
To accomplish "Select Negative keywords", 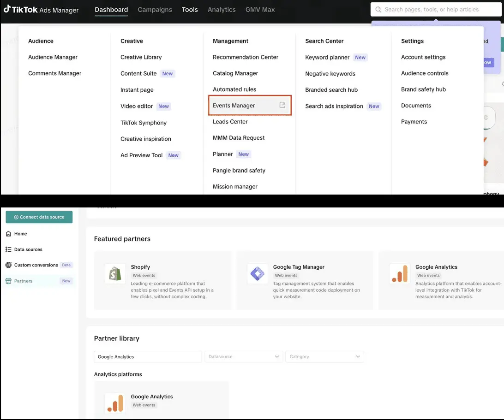I will click(x=330, y=73).
